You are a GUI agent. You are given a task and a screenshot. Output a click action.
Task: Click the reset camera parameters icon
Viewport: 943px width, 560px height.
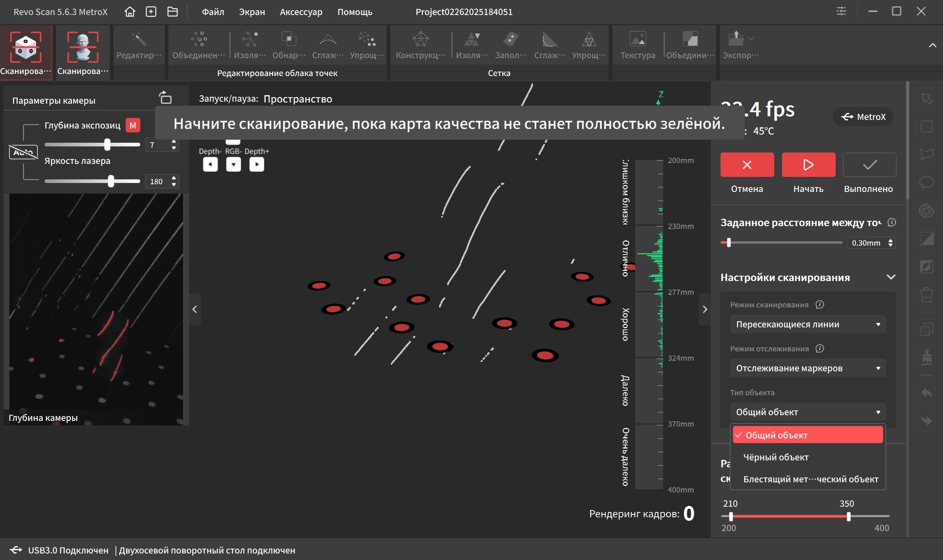click(165, 98)
